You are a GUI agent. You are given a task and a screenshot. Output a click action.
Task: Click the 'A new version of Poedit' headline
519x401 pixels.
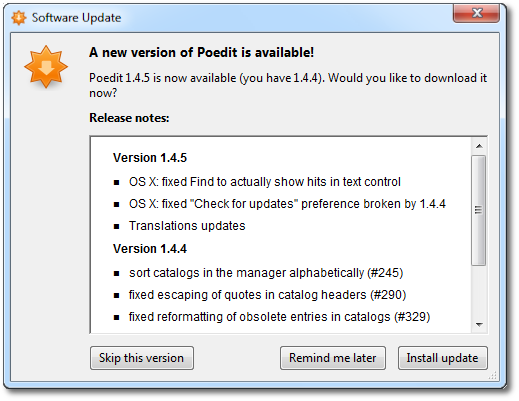click(202, 53)
